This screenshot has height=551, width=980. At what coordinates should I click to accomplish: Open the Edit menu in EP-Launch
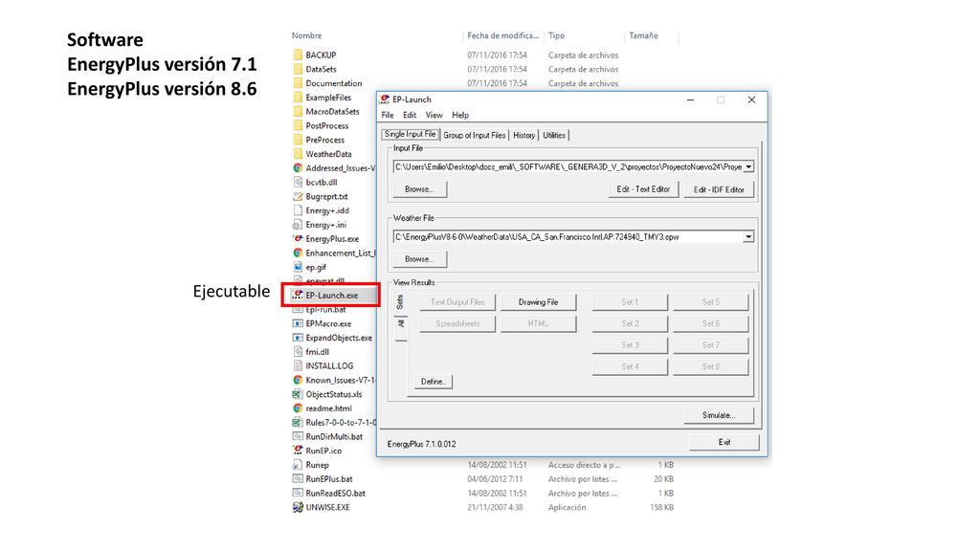pyautogui.click(x=410, y=115)
